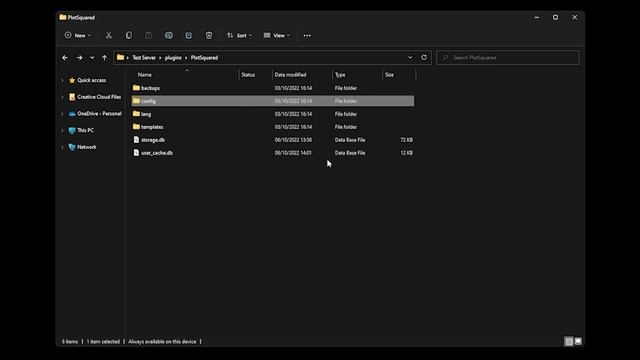Click the Cut scissors icon
Viewport: 640px width, 360px height.
(x=109, y=36)
